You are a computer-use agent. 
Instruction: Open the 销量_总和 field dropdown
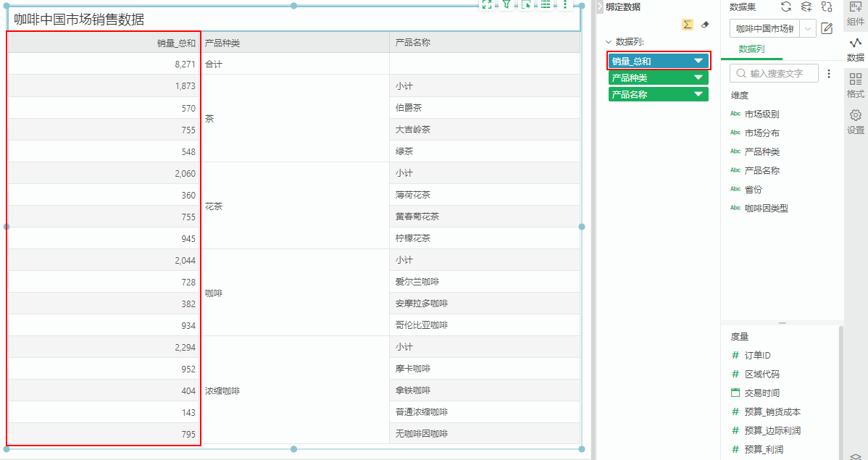point(698,61)
